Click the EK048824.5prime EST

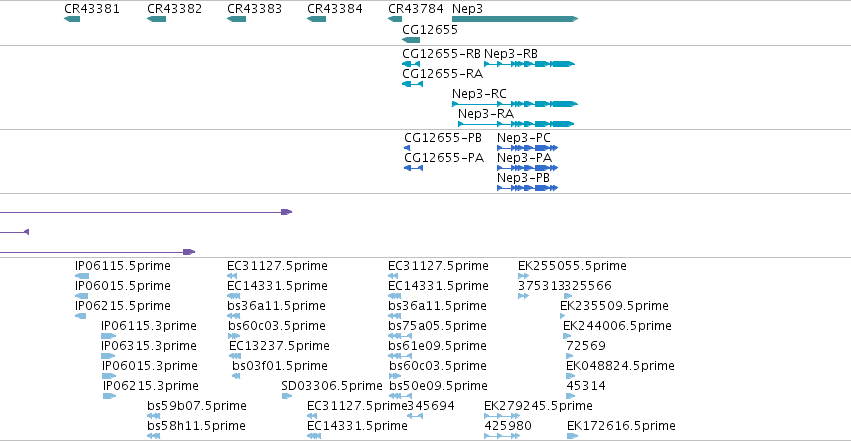[570, 376]
